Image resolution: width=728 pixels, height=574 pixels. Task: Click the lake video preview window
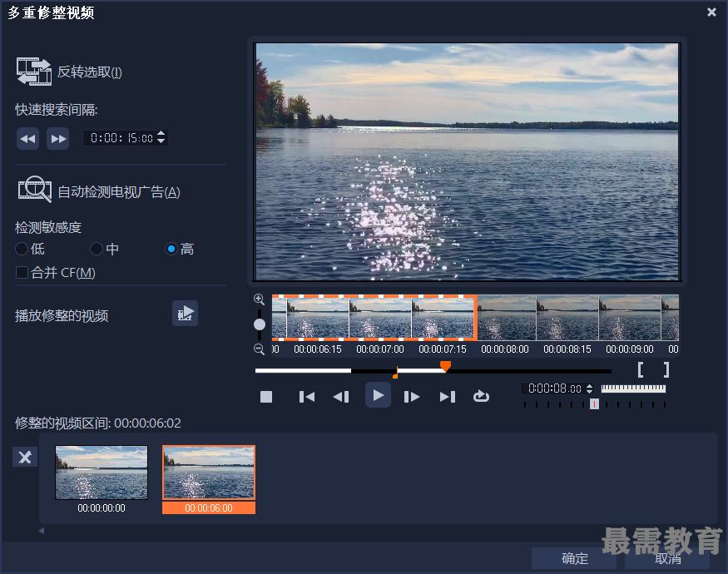[467, 161]
